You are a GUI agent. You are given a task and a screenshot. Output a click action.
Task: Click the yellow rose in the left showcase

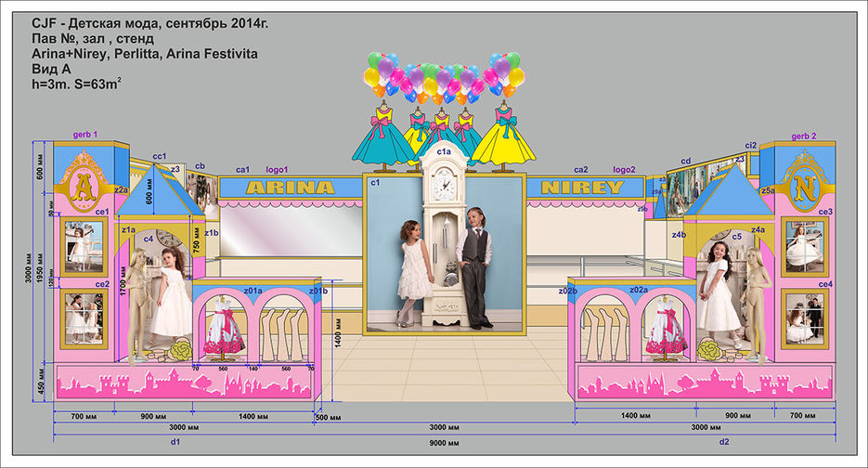tap(180, 351)
